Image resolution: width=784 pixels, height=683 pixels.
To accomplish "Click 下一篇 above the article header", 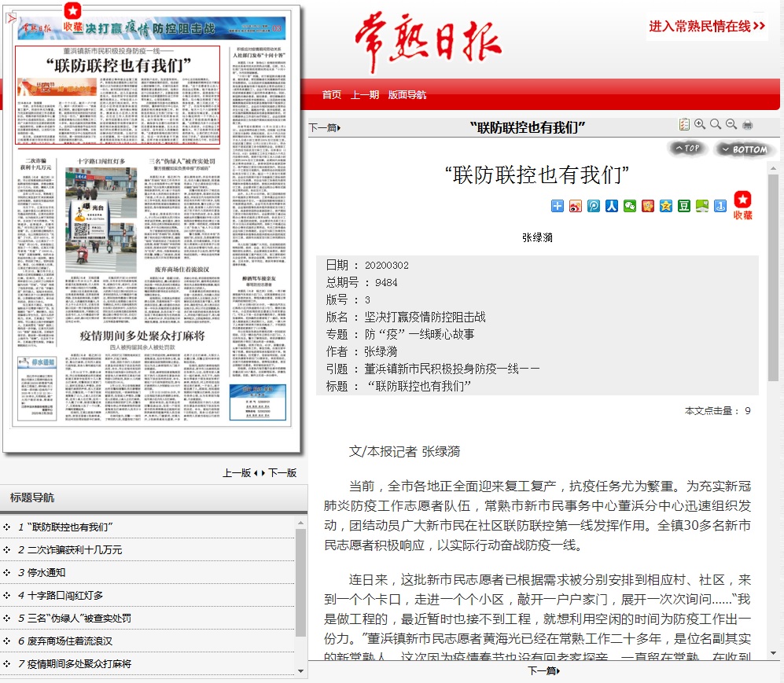I will tap(325, 128).
